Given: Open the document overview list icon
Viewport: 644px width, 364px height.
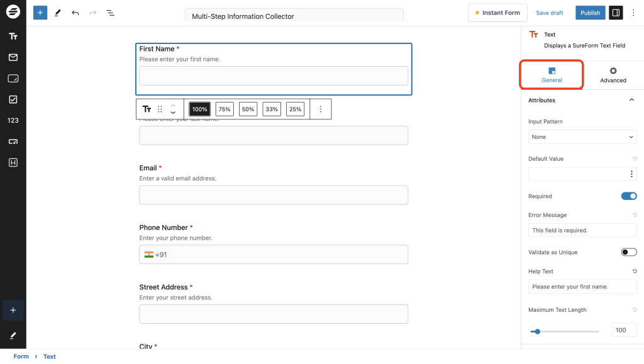Looking at the screenshot, I should coord(111,13).
